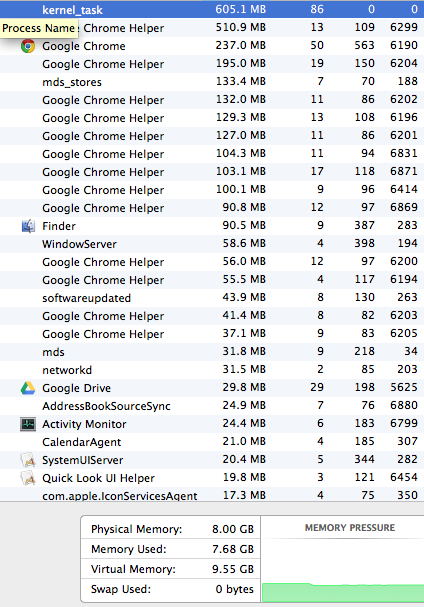The image size is (424, 607).
Task: Click the Quick Look UI Helper icon
Action: (28, 478)
